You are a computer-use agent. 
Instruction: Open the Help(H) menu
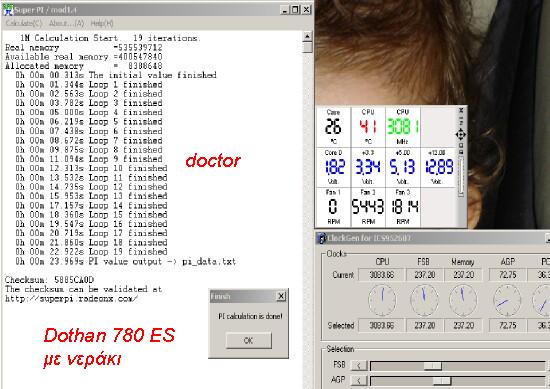[x=102, y=23]
